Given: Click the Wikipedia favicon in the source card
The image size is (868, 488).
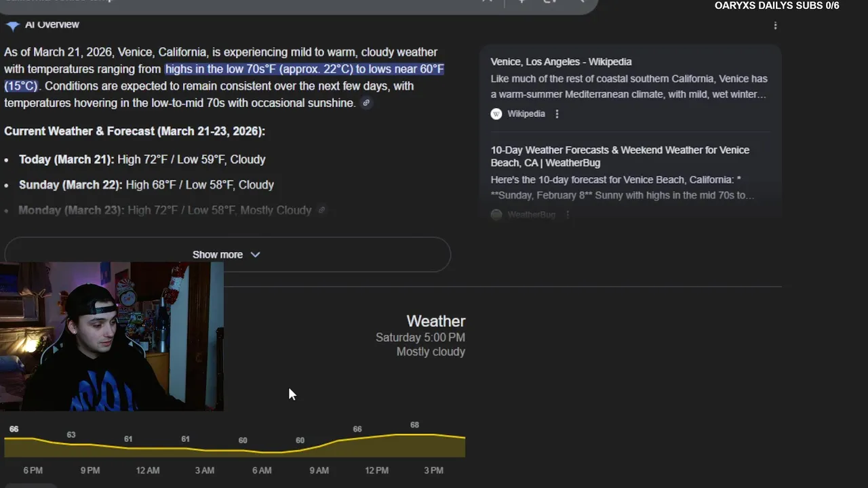Looking at the screenshot, I should click(496, 114).
